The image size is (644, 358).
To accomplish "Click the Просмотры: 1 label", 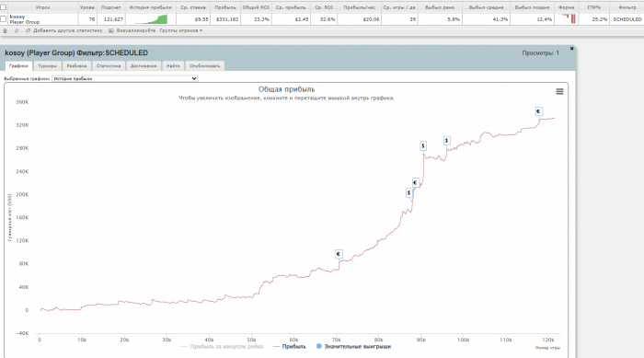I will (540, 53).
